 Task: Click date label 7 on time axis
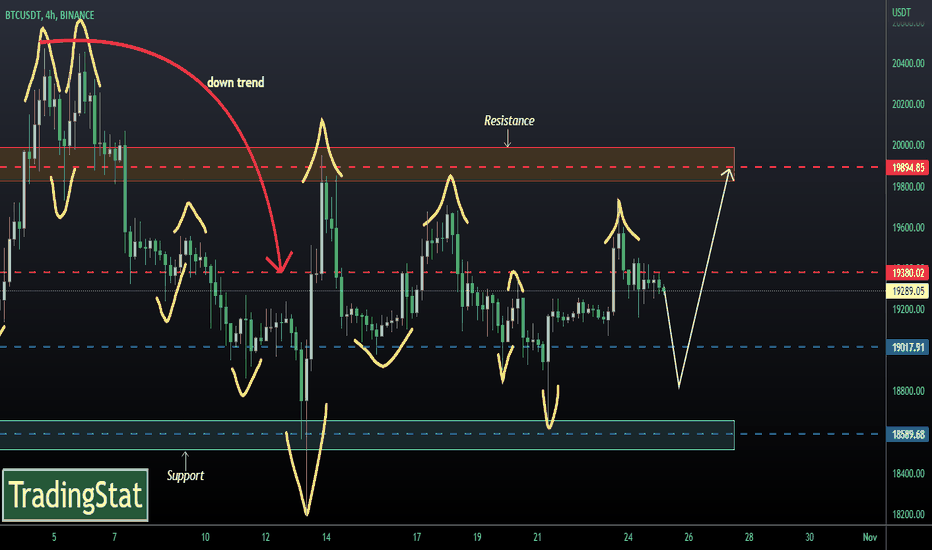click(x=115, y=538)
